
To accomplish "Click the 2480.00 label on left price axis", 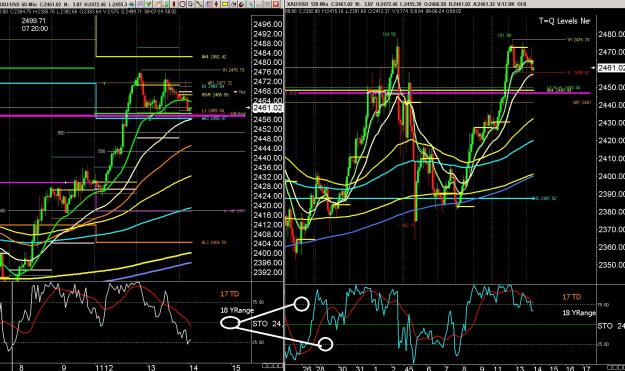I will (267, 63).
